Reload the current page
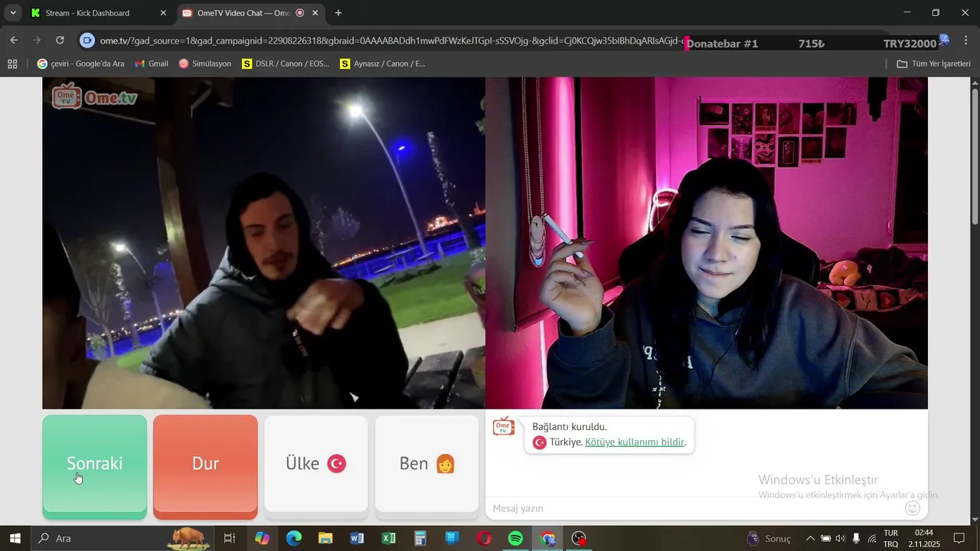The height and width of the screenshot is (551, 980). coord(60,41)
